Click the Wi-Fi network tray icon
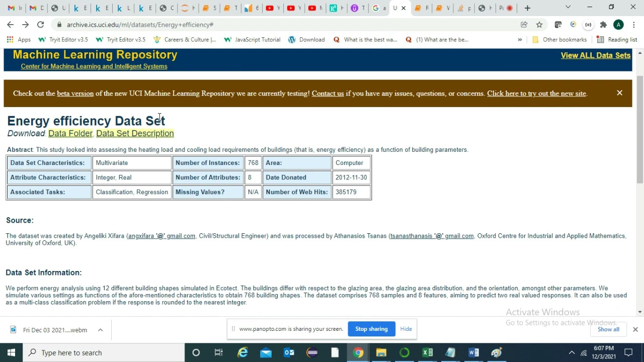The height and width of the screenshot is (362, 644). 584,352
